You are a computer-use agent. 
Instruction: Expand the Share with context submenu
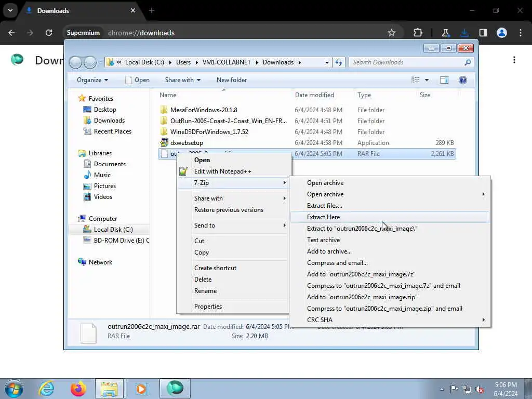[x=233, y=198]
